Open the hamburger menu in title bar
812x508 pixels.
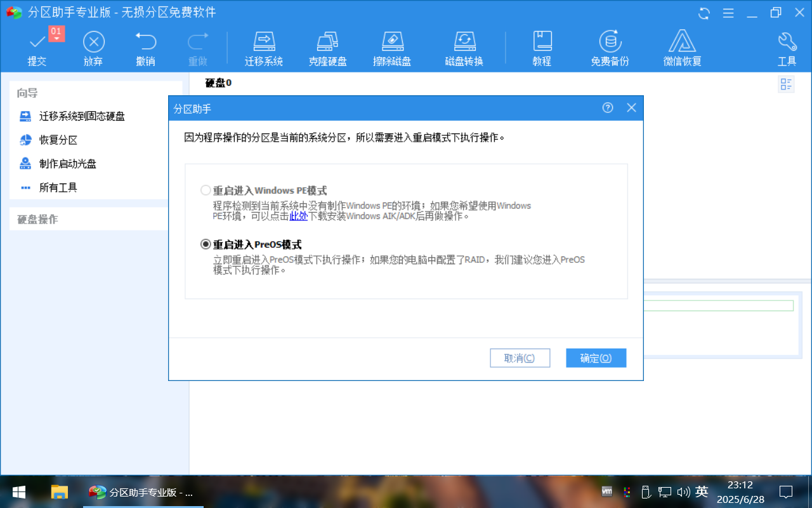coord(728,13)
